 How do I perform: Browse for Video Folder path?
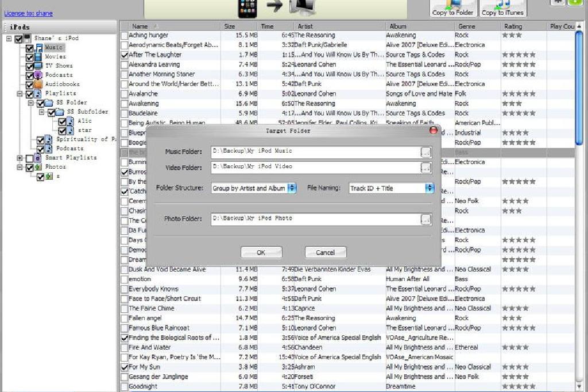click(x=425, y=168)
